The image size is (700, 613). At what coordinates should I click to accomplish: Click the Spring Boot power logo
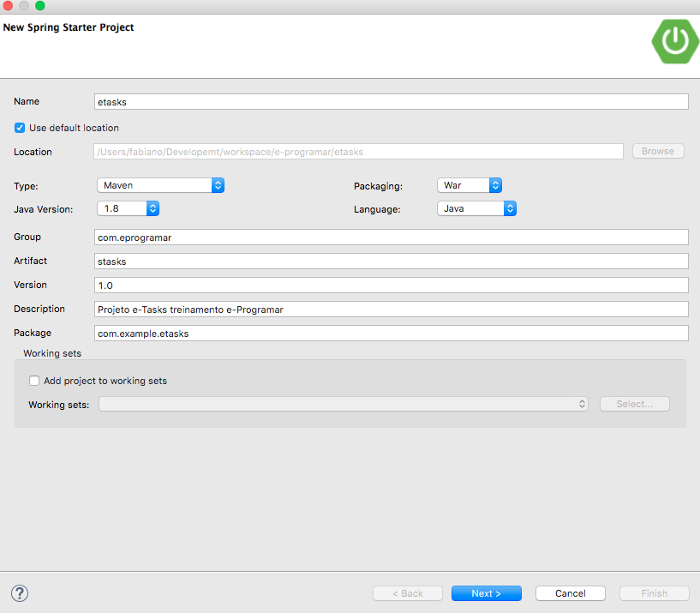675,41
